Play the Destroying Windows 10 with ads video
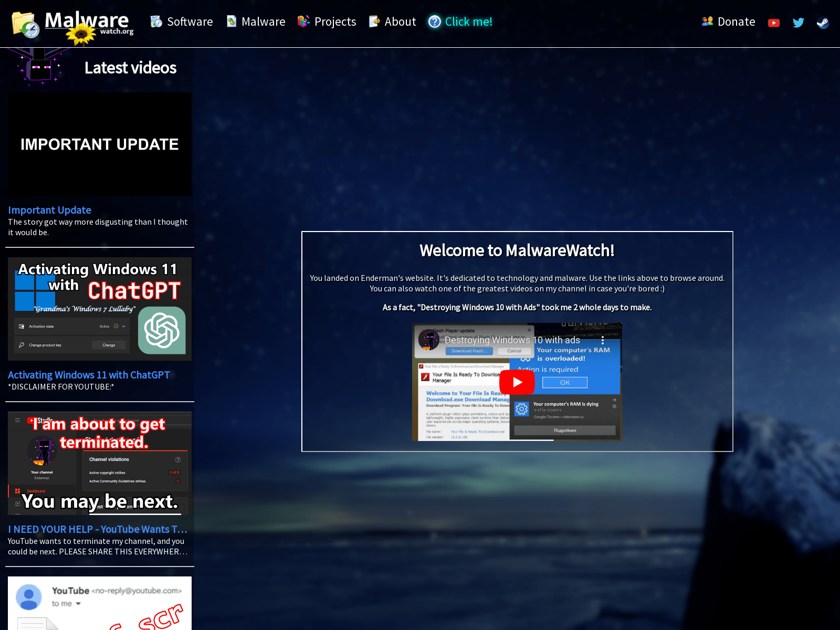Screen dimensions: 840x630 [x=517, y=382]
